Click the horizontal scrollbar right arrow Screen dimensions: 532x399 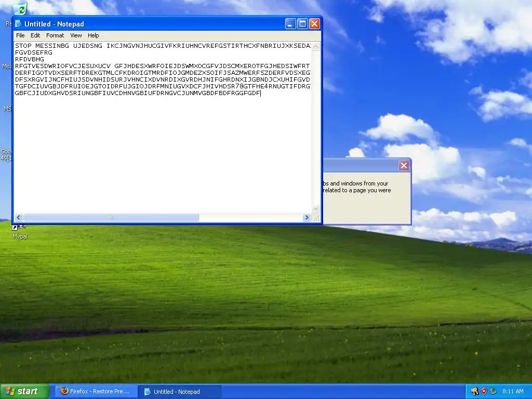point(307,218)
